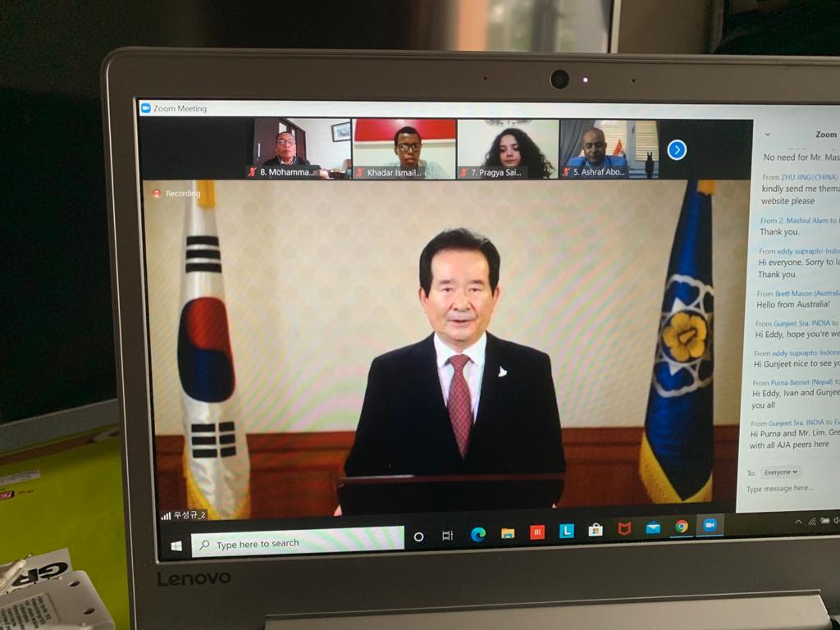Show hidden system tray icons
Image resolution: width=840 pixels, height=630 pixels.
coord(798,522)
